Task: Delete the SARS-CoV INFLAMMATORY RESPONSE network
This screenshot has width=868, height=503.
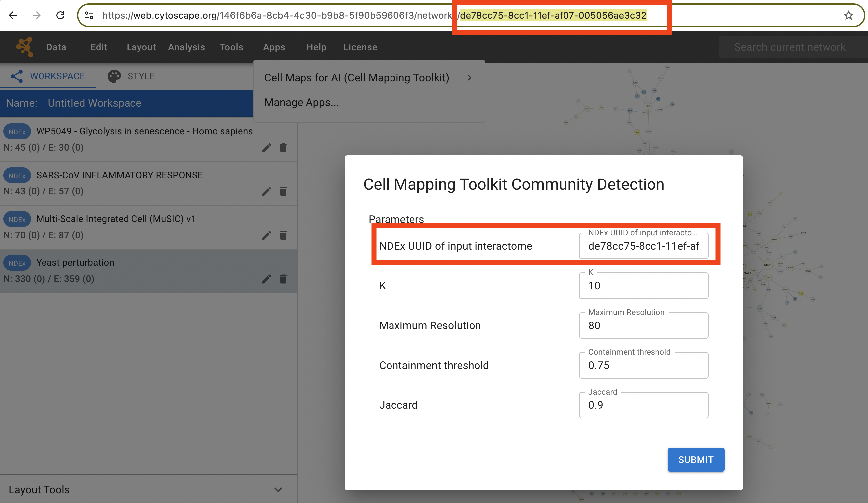Action: click(283, 191)
